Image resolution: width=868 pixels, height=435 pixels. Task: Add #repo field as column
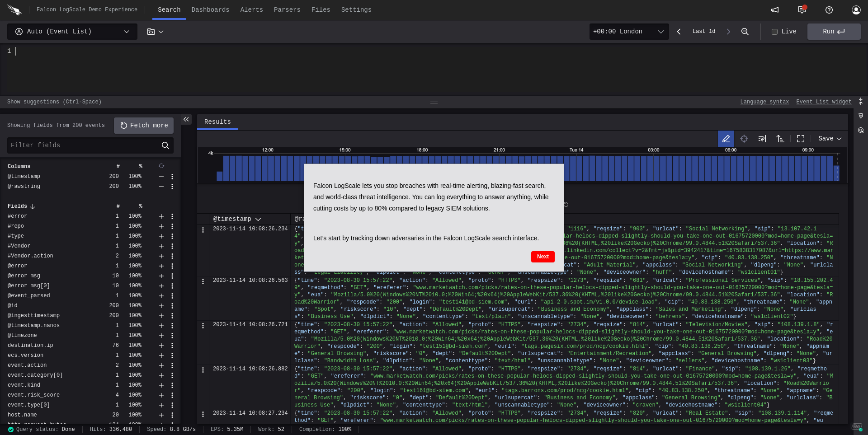(161, 226)
